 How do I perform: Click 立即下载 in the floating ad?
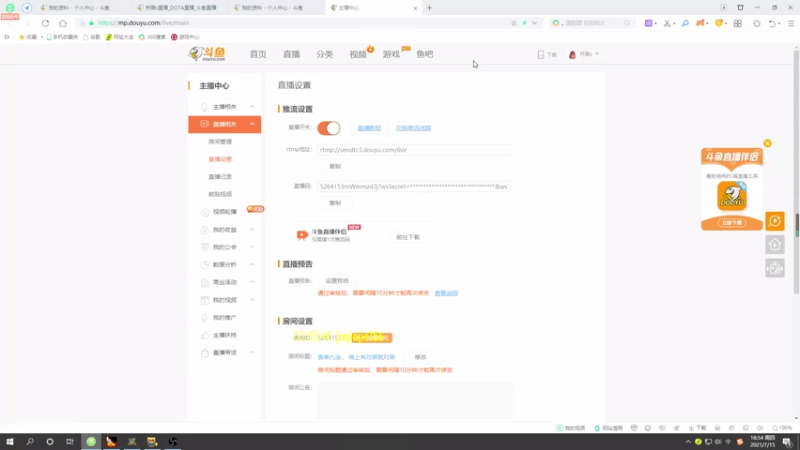pos(732,223)
